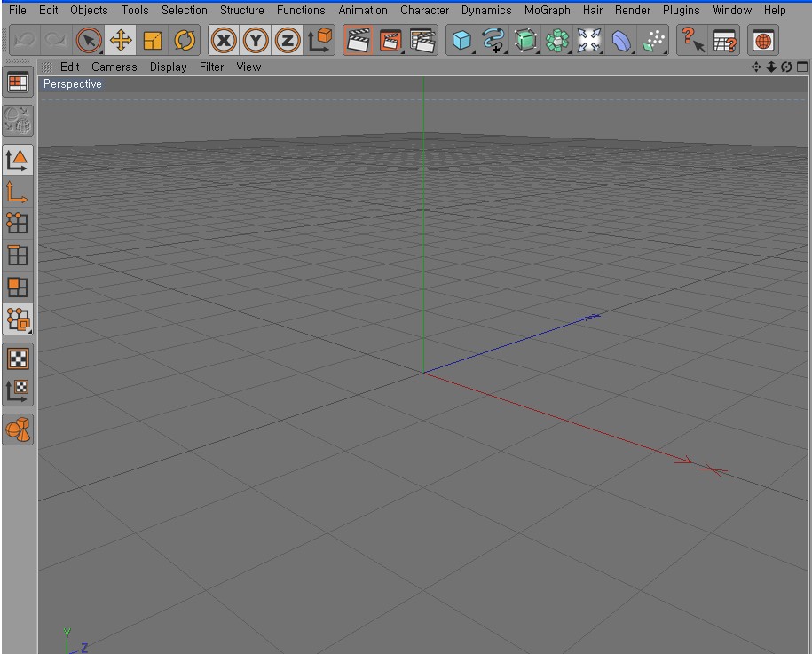Open the scene objects light icon
This screenshot has height=654, width=812.
(x=589, y=40)
